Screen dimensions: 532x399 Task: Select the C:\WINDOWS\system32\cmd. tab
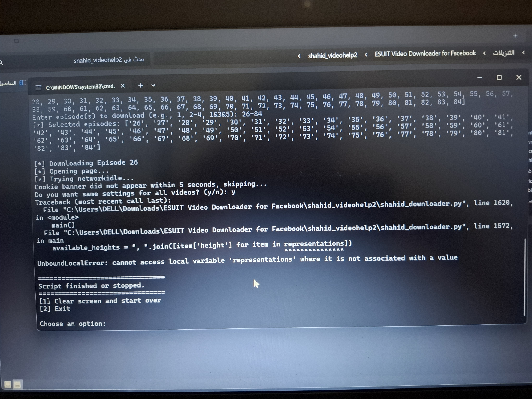[80, 87]
